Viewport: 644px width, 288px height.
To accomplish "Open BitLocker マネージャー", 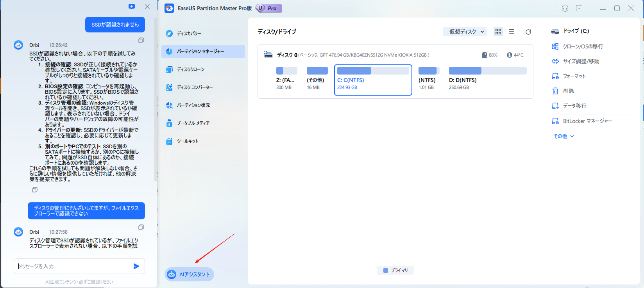I will pos(587,121).
